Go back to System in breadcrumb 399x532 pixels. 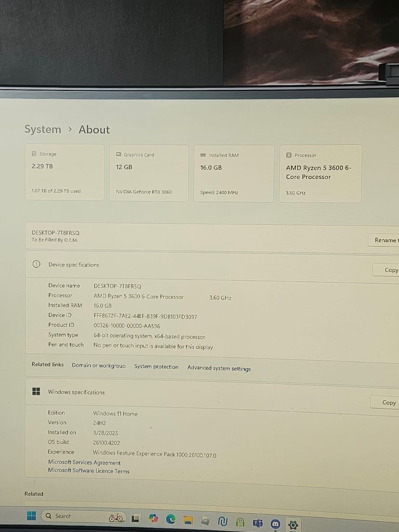click(x=43, y=129)
